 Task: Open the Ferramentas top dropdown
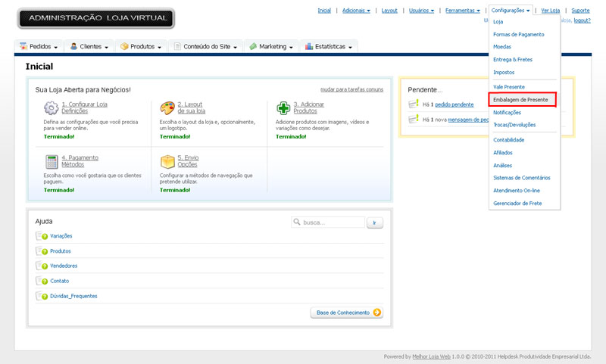tap(463, 11)
